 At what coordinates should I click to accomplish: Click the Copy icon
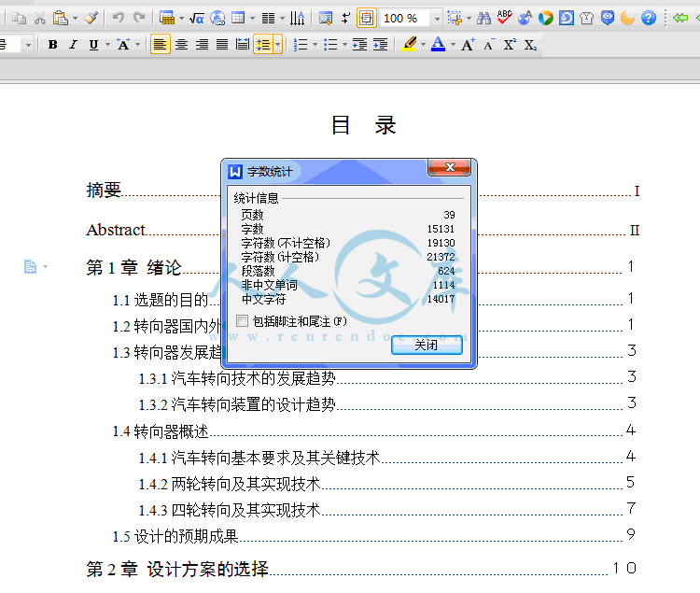20,19
